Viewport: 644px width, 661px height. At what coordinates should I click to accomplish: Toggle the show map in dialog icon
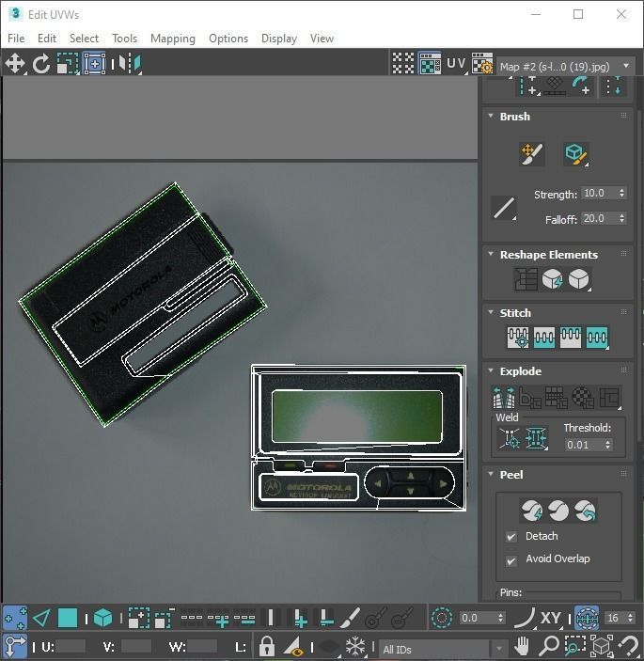click(x=430, y=63)
